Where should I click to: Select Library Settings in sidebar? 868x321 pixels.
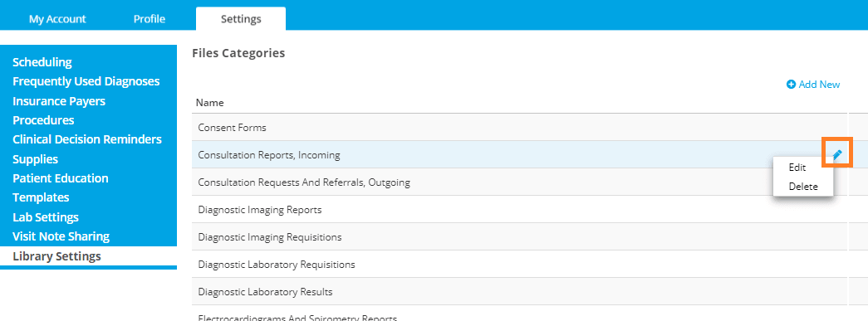point(56,256)
